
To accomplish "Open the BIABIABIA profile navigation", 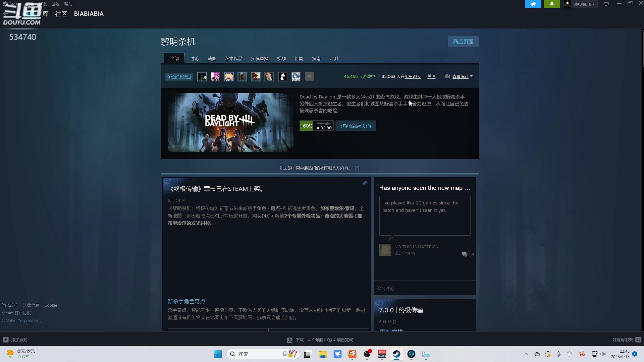I will [89, 14].
